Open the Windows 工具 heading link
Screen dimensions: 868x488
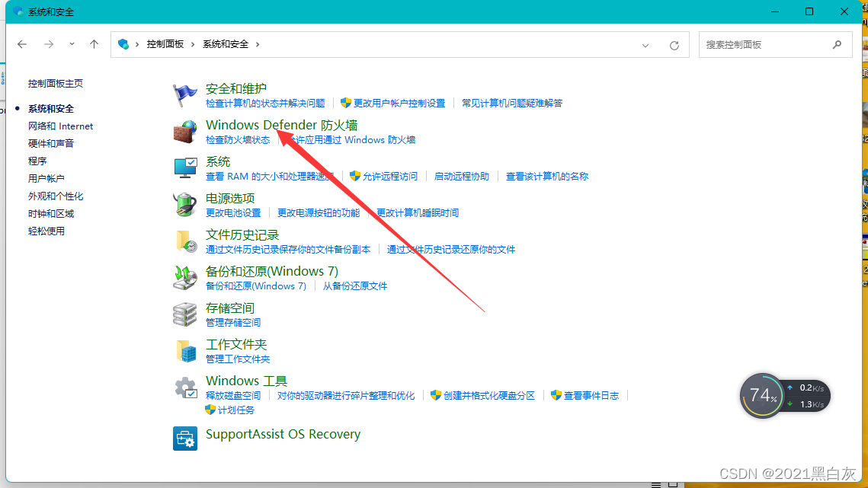click(246, 381)
